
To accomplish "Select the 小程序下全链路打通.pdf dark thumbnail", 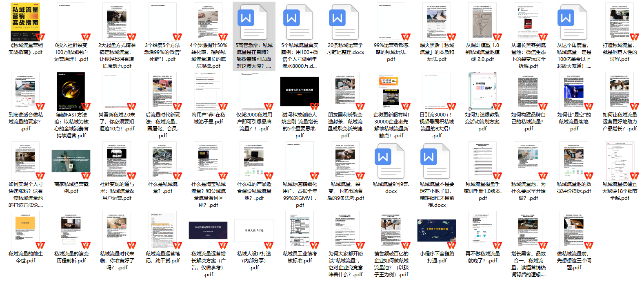I will click(x=437, y=231).
